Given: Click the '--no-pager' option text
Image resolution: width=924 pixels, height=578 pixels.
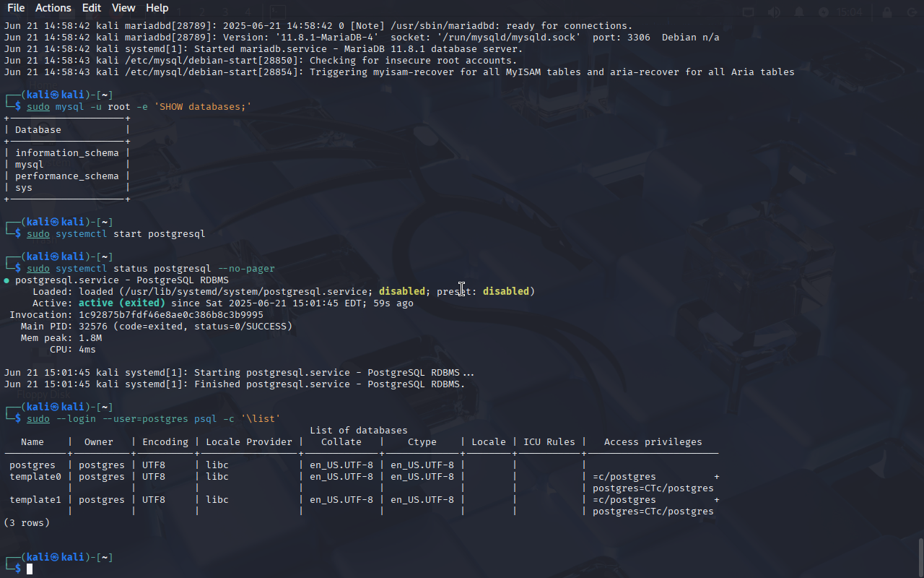Looking at the screenshot, I should (246, 269).
